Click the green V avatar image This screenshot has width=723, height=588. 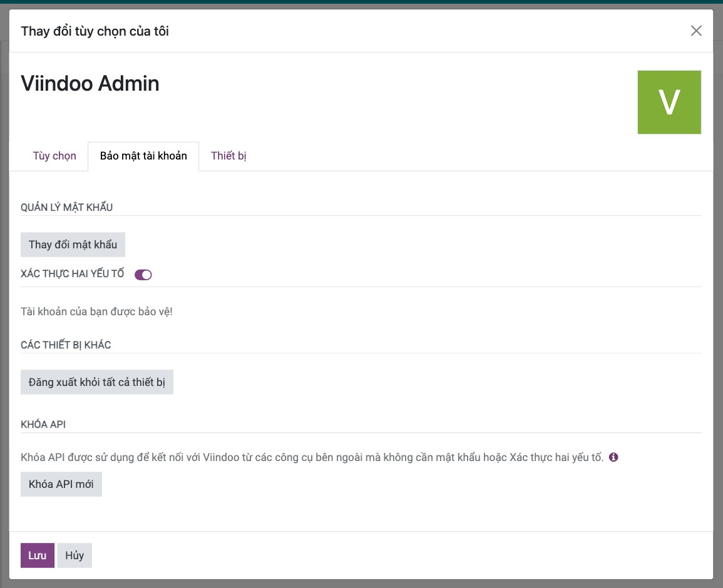670,103
